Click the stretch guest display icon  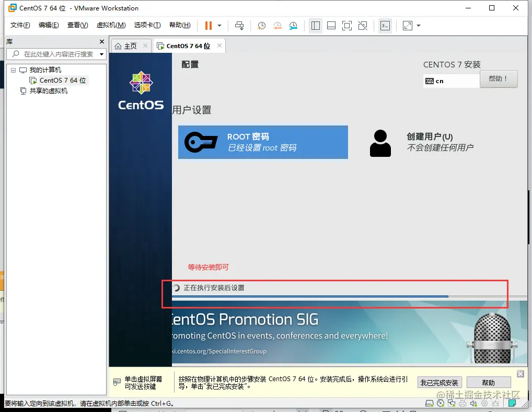(x=408, y=26)
